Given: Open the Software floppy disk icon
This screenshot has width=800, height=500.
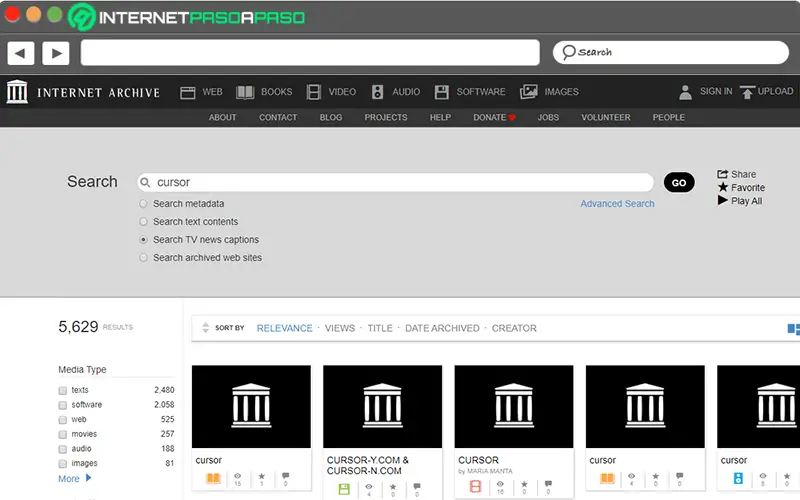Looking at the screenshot, I should click(x=442, y=92).
